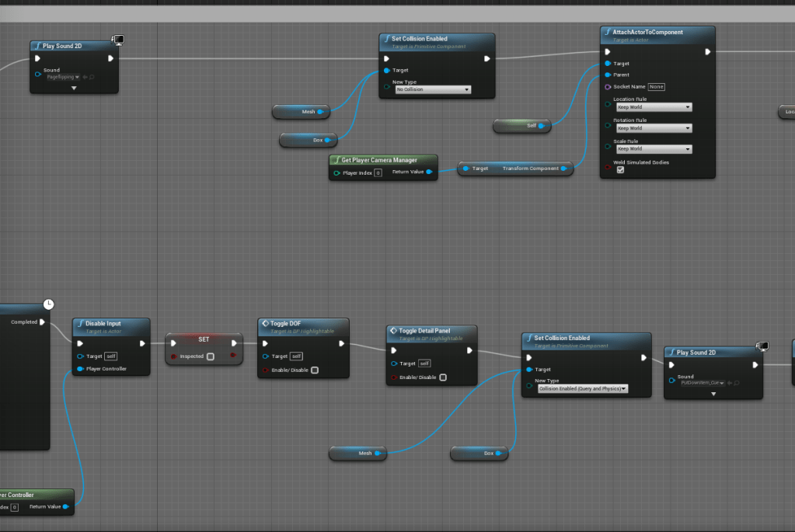Click the clock icon on the latent node
Viewport: 795px width, 532px height.
48,304
